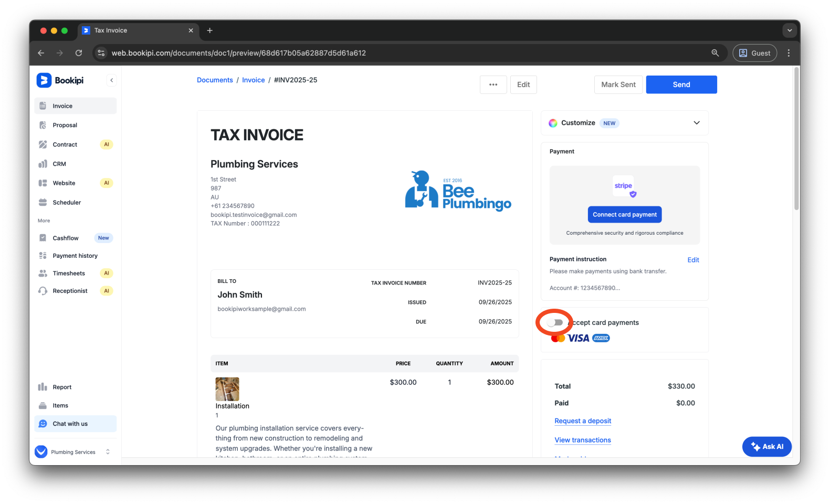This screenshot has width=830, height=504.
Task: Click the Plumbing Services company avatar
Action: (41, 451)
